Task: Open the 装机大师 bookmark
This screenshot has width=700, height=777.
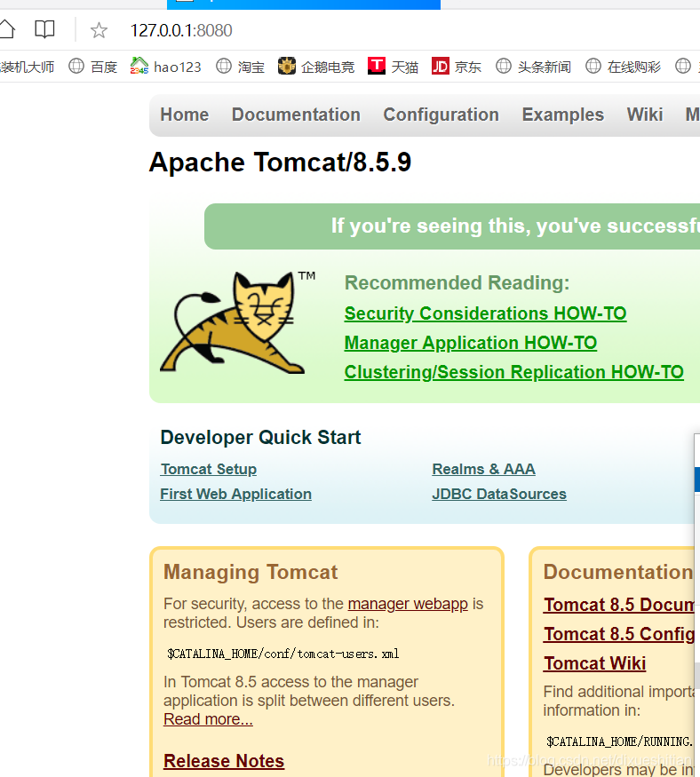Action: coord(27,66)
